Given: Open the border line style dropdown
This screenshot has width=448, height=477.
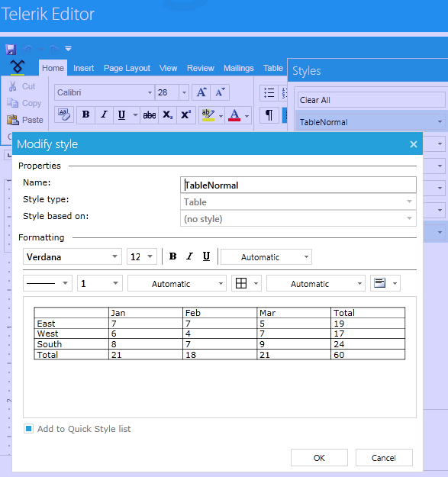Looking at the screenshot, I should tap(47, 283).
